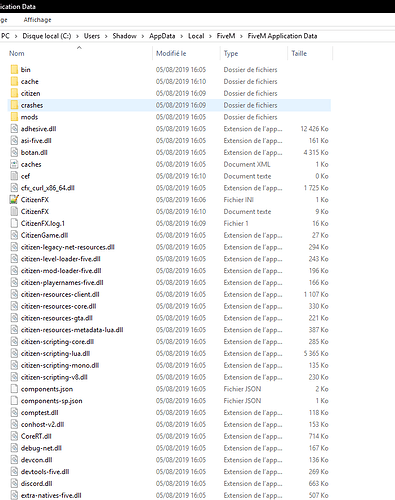Sort files by the Taille column
395x500 pixels.
(299, 53)
